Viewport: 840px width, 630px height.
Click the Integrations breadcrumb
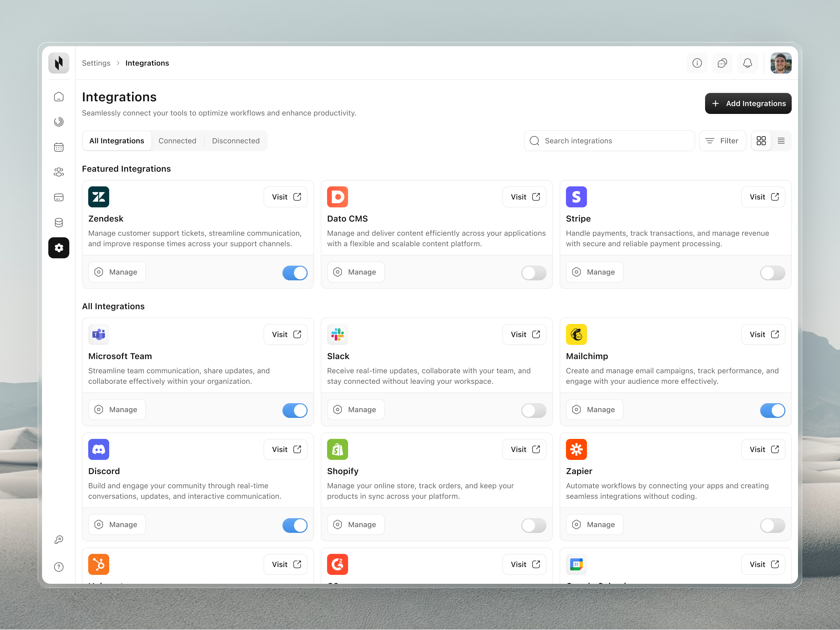tap(147, 63)
